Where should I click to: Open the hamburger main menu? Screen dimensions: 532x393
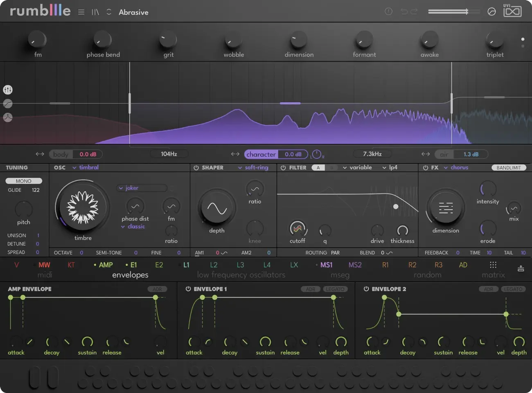(81, 12)
